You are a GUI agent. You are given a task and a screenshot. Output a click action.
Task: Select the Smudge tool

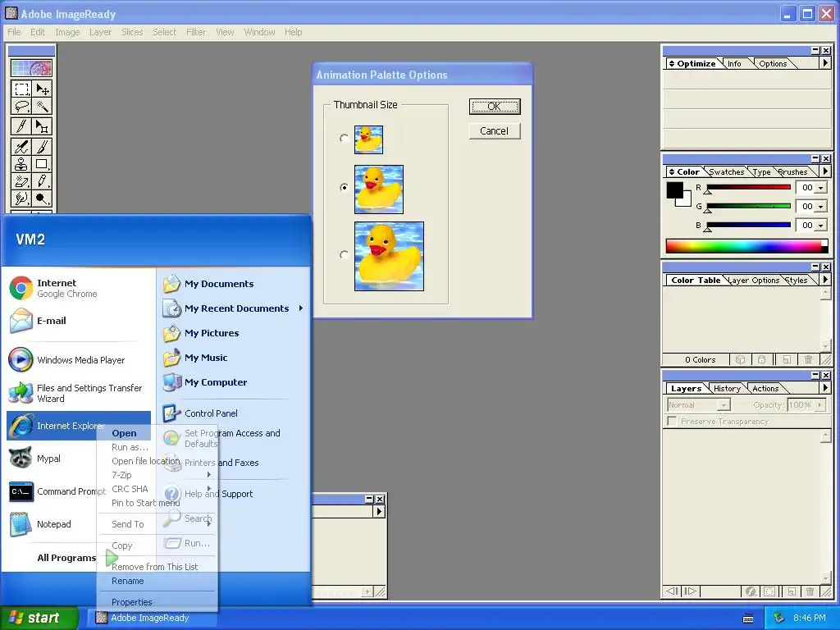tap(22, 199)
